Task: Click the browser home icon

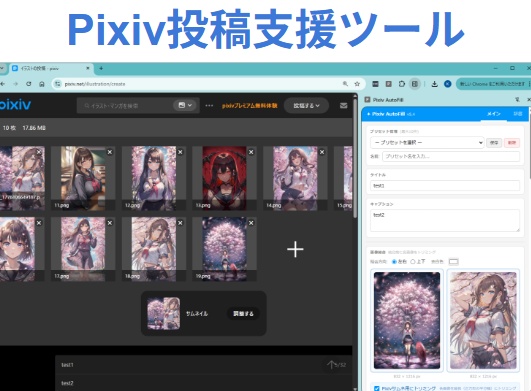Action: pyautogui.click(x=42, y=84)
